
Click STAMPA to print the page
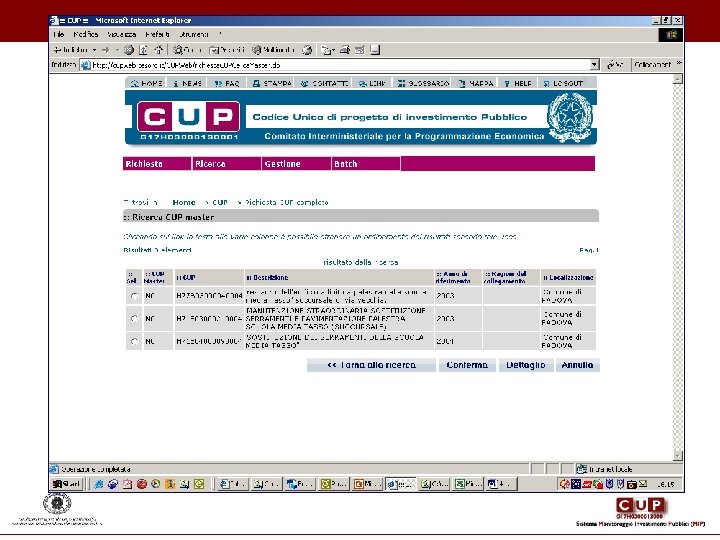click(x=272, y=83)
